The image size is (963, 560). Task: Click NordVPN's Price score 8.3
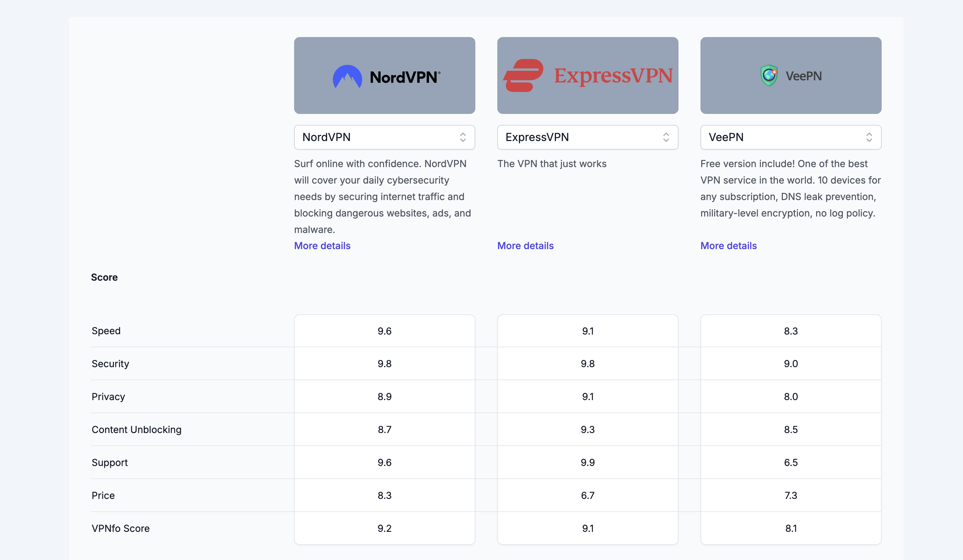(x=384, y=495)
